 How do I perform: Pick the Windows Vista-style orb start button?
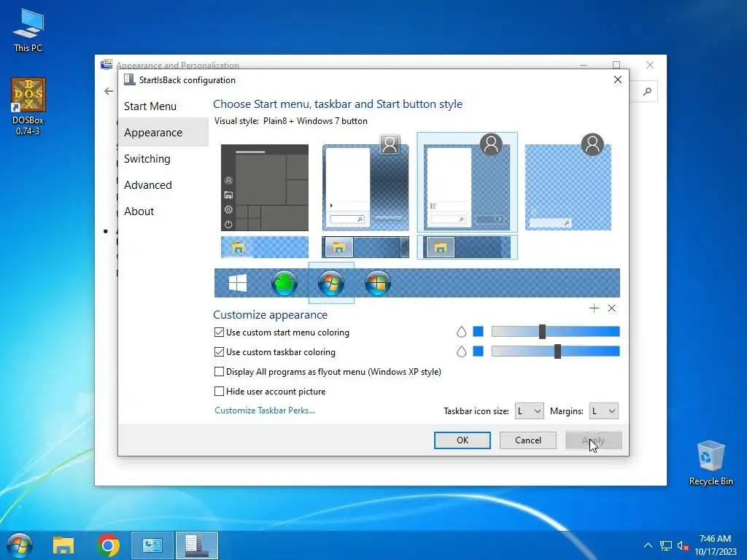378,283
